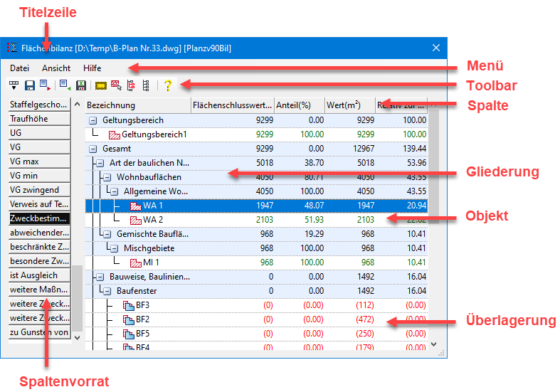Click the green Excel export disk icon
The image size is (560, 392).
point(81,85)
